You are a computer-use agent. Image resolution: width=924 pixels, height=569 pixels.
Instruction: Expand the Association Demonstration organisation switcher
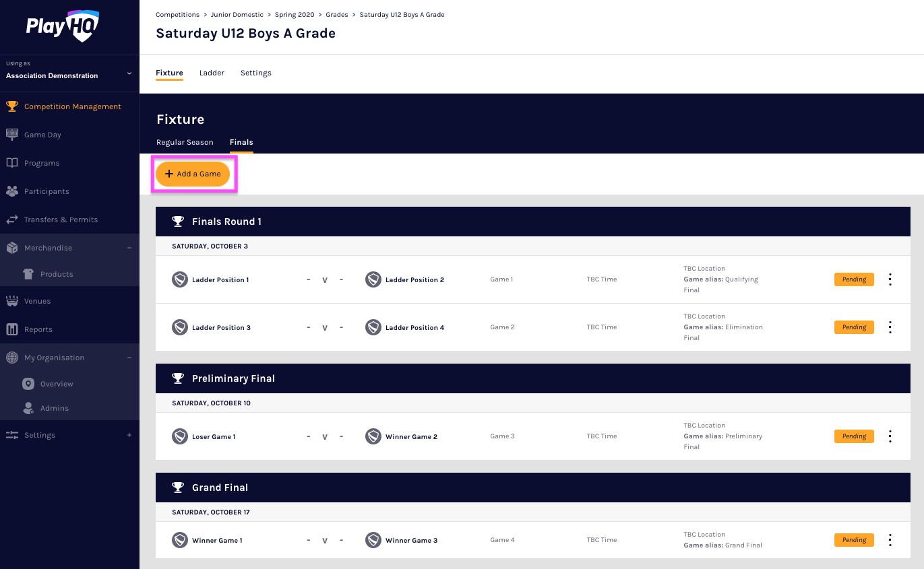click(129, 73)
